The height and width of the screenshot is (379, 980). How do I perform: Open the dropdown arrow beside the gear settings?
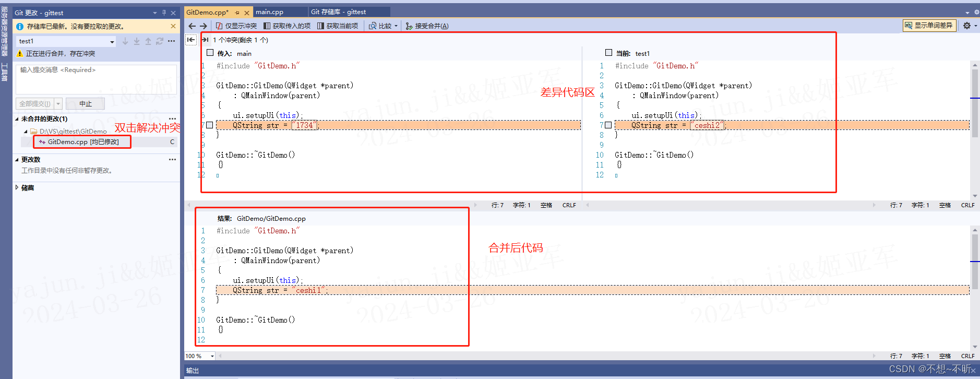[x=976, y=25]
